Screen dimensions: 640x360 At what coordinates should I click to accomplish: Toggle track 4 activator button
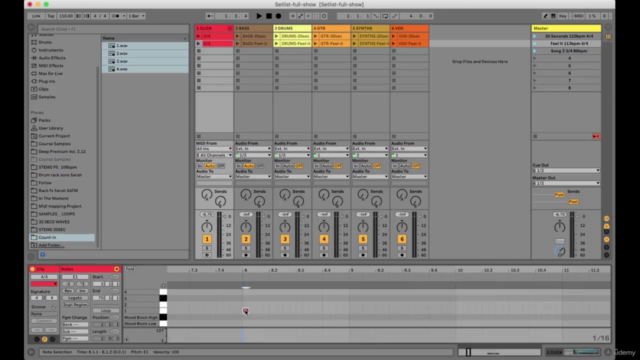pyautogui.click(x=324, y=239)
